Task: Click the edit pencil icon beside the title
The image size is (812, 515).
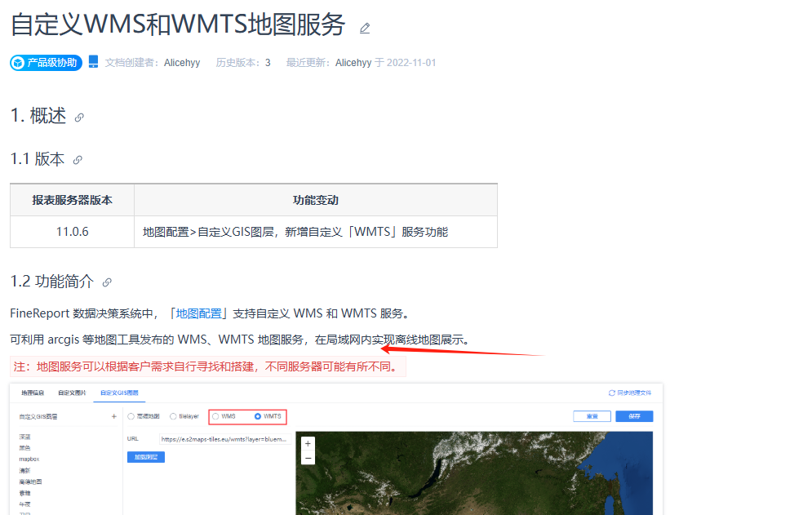Action: [x=365, y=28]
